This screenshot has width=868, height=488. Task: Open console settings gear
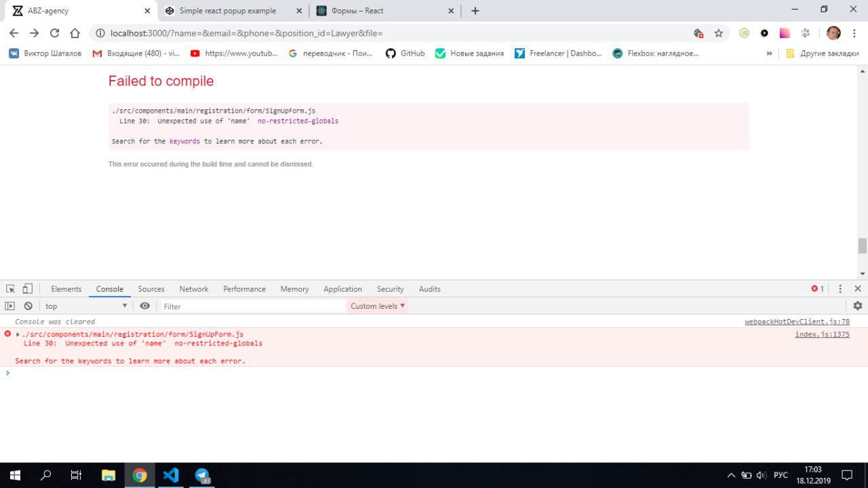pyautogui.click(x=858, y=306)
